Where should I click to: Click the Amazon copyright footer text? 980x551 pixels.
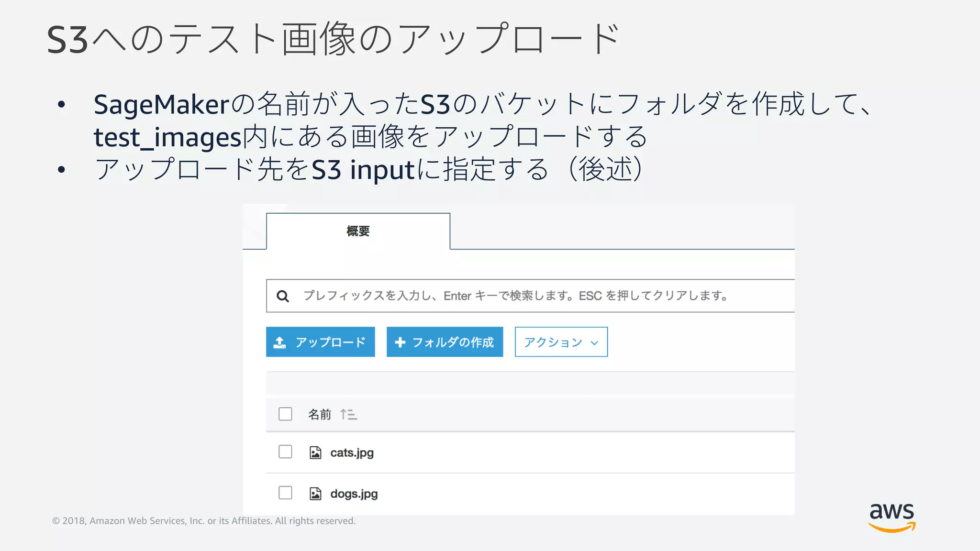204,521
